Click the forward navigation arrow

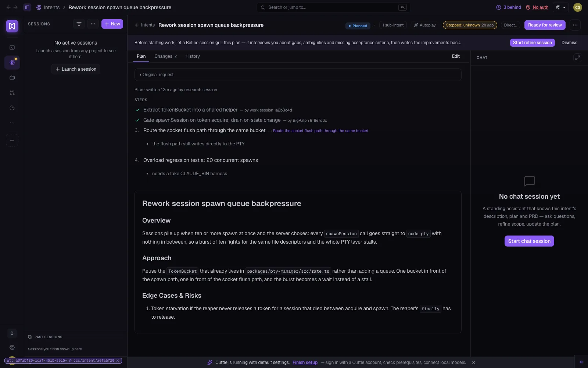(15, 7)
